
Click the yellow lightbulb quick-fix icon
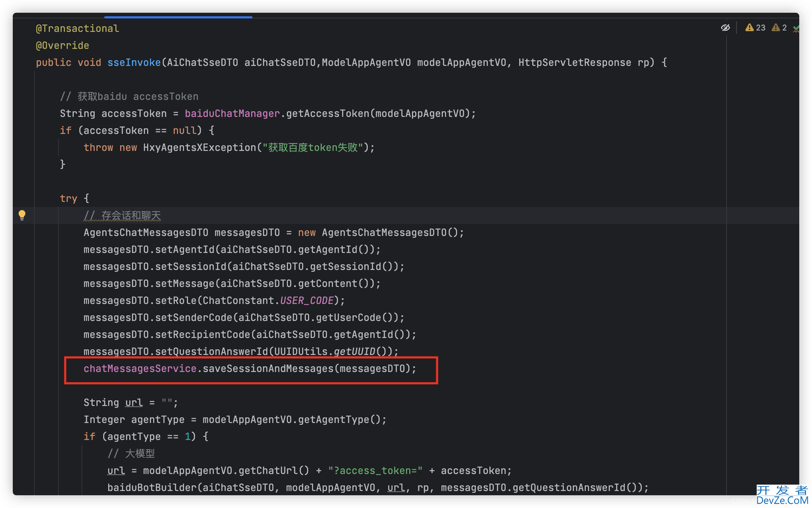click(x=22, y=215)
